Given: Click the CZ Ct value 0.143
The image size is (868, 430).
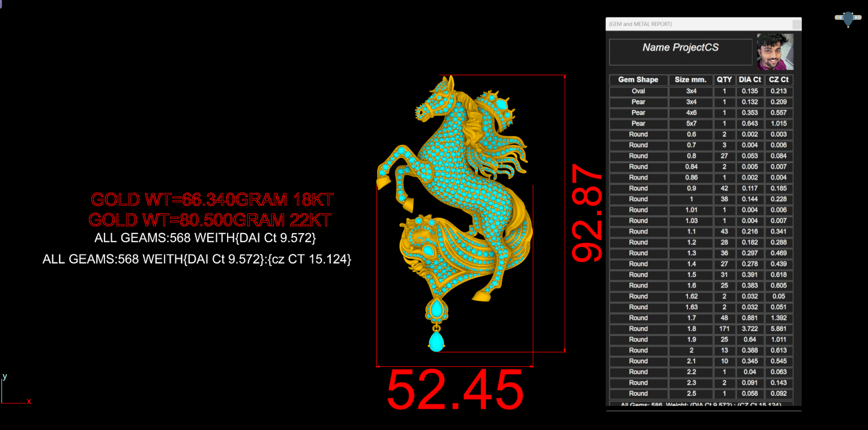Looking at the screenshot, I should (779, 383).
